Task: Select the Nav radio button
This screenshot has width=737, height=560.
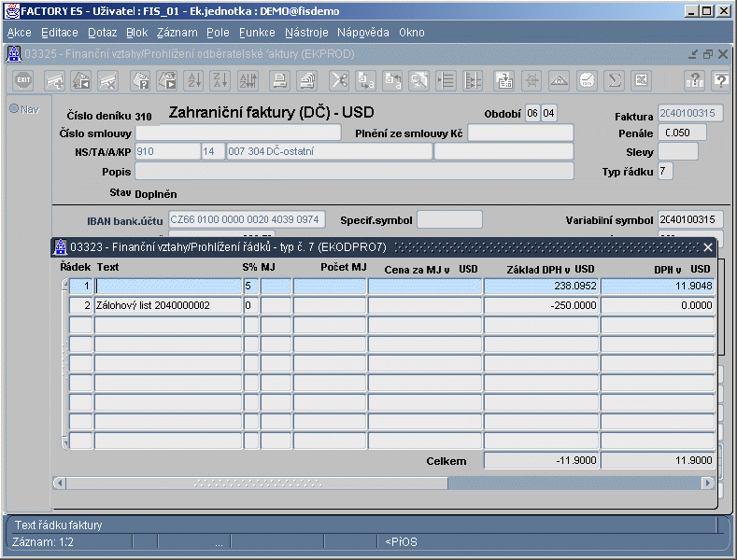Action: (15, 108)
